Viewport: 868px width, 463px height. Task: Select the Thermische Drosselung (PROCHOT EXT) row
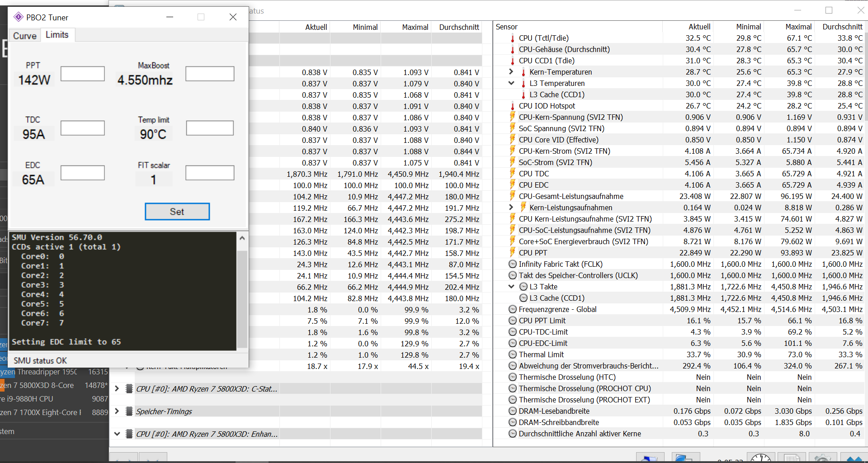679,400
